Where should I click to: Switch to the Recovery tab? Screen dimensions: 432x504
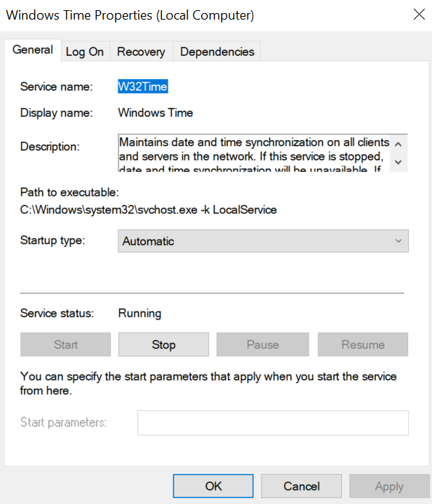click(141, 52)
